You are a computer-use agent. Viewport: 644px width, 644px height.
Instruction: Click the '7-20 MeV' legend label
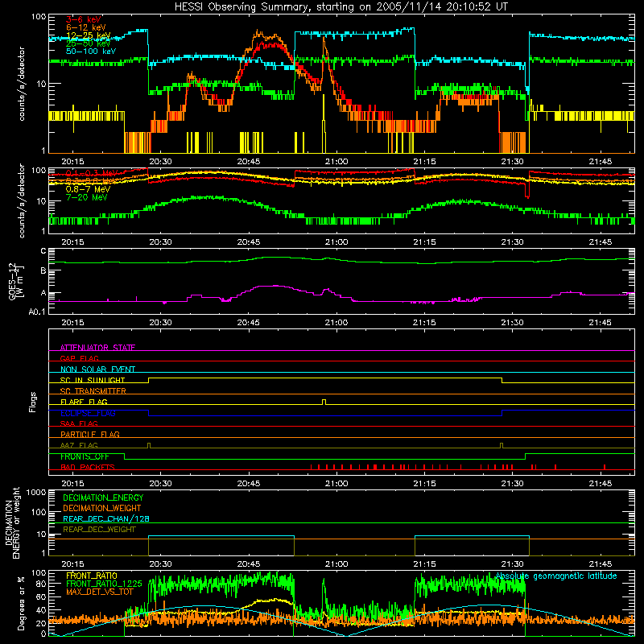tap(86, 197)
